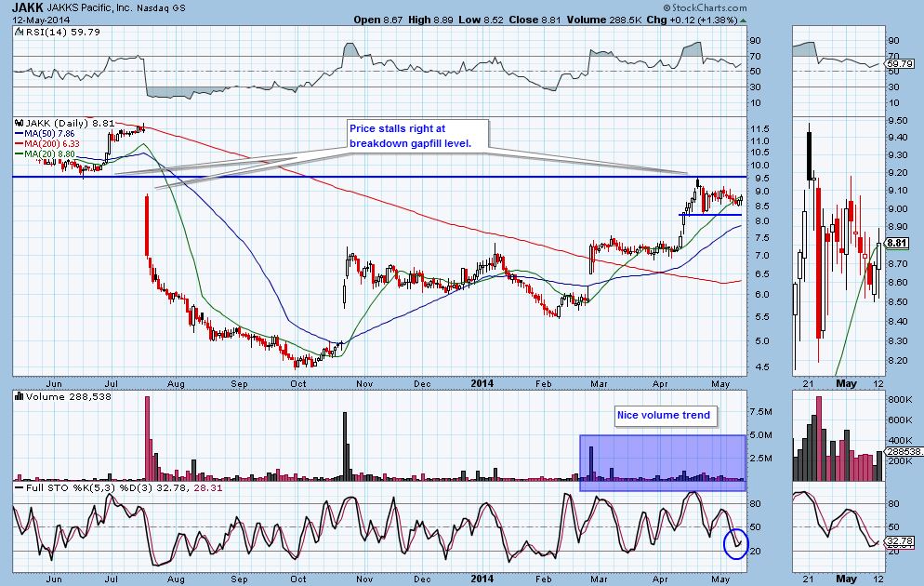Click the candlestick icon beside JAKK (Daily)
Screen dimensions: 924x586
point(20,123)
